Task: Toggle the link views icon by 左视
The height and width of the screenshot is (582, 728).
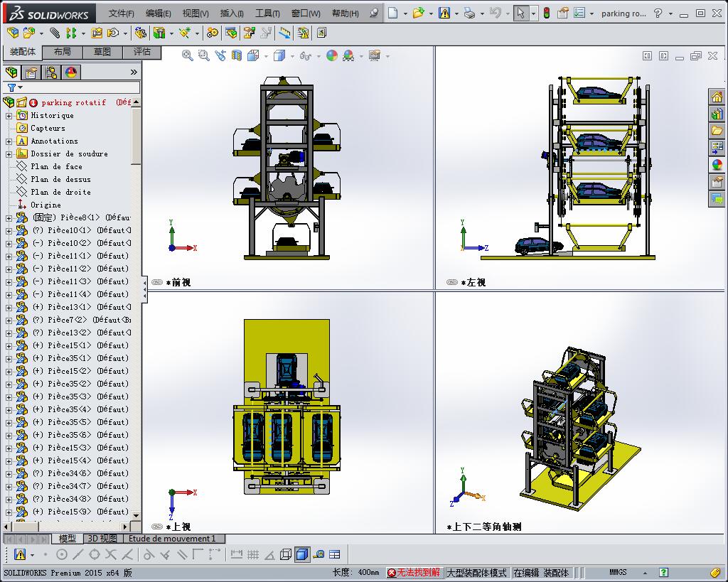Action: tap(451, 282)
